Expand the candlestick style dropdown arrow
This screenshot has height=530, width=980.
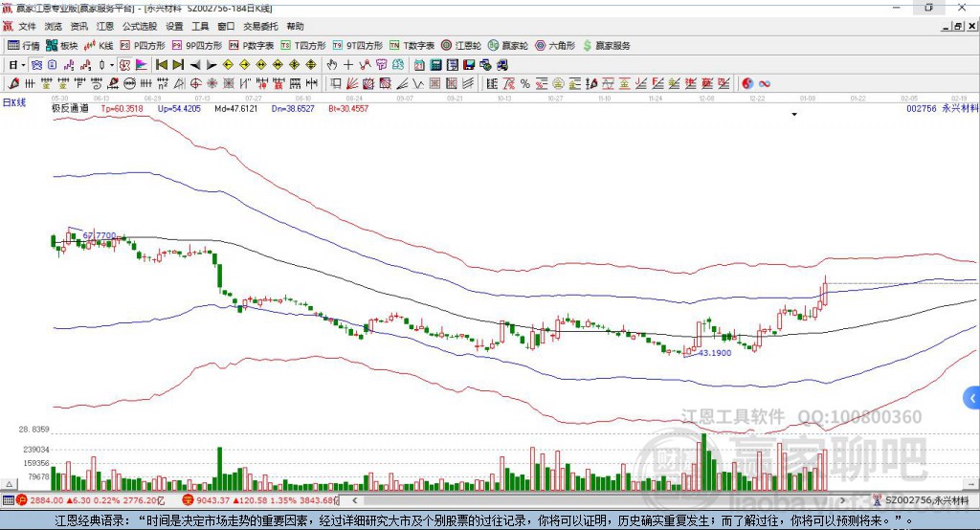(112, 65)
